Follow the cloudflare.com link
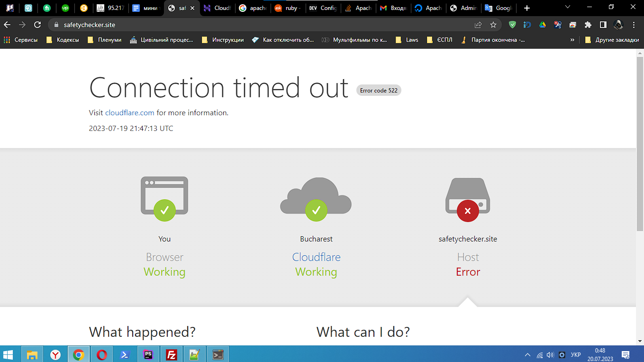 click(130, 113)
